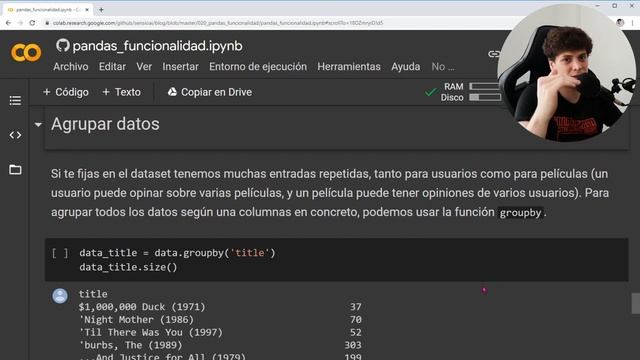Screen dimensions: 640x360
Task: Run the groupby cell via its empty brackets
Action: pos(60,253)
